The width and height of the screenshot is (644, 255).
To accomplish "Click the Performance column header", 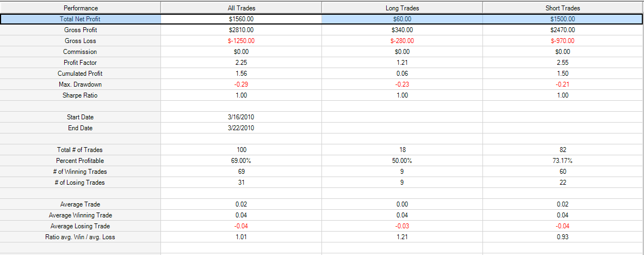I will pyautogui.click(x=81, y=8).
